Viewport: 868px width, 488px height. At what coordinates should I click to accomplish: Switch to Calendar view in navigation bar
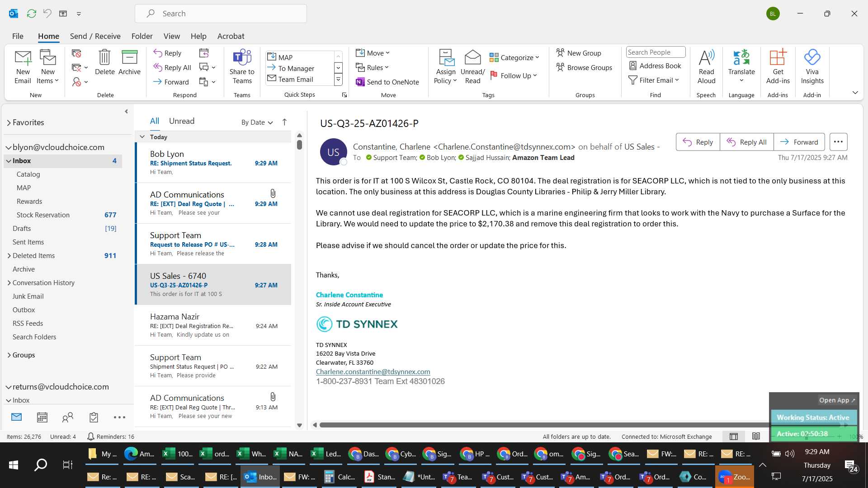click(42, 417)
